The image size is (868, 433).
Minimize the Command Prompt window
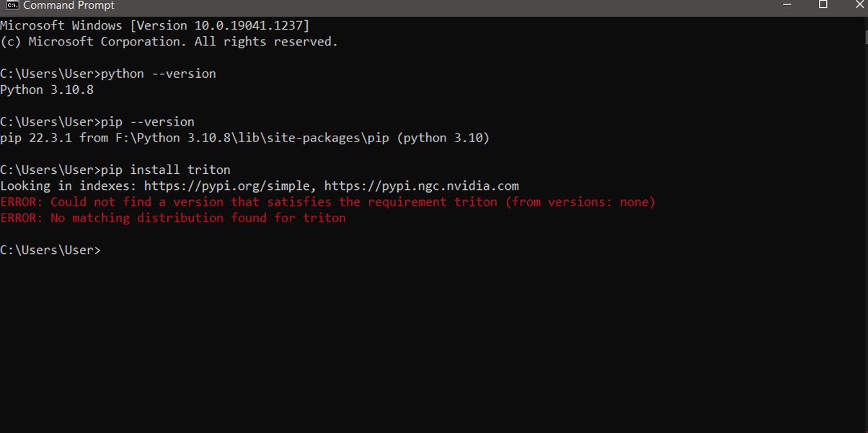click(x=787, y=4)
